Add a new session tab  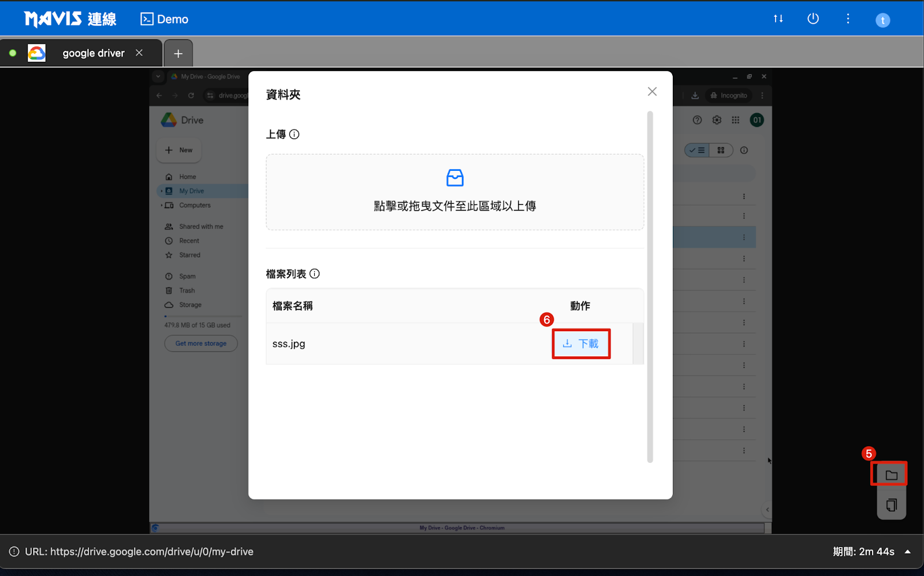178,54
